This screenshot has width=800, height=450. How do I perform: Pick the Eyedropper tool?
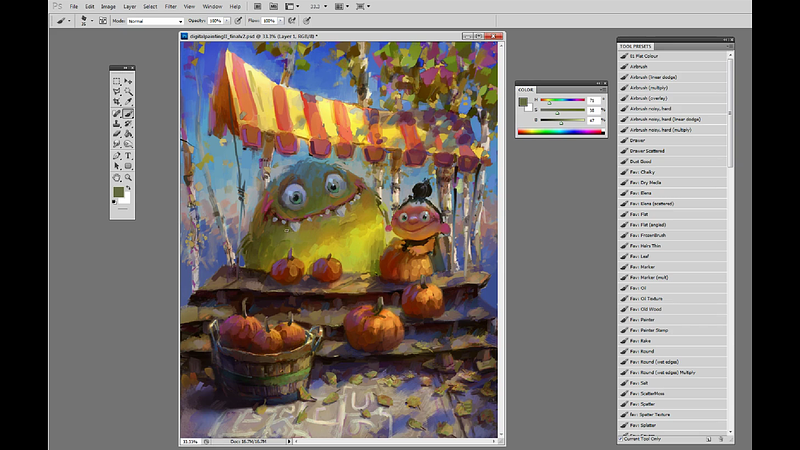click(x=128, y=102)
